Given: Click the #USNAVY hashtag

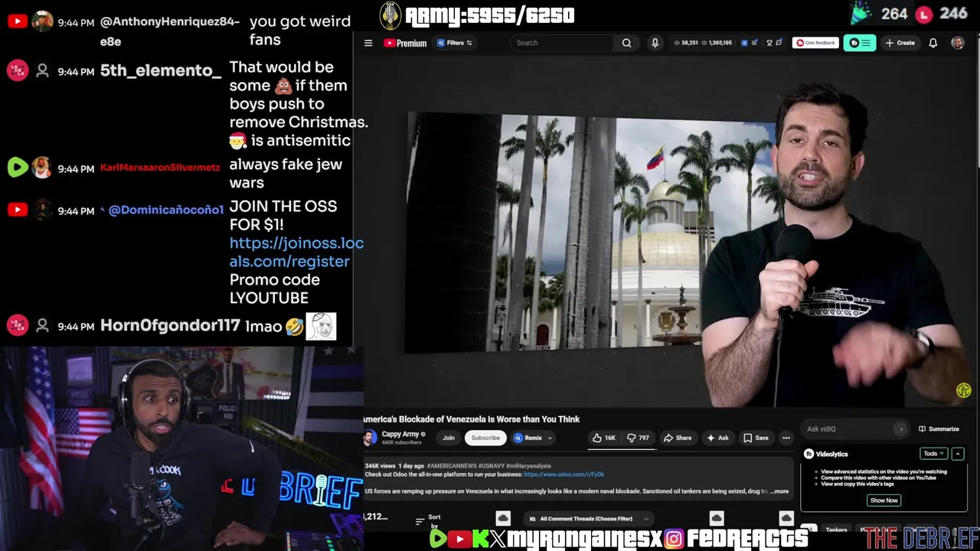Looking at the screenshot, I should point(492,465).
